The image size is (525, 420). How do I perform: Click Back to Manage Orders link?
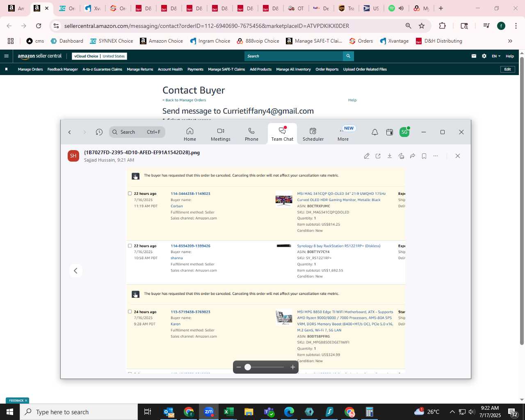click(x=184, y=100)
